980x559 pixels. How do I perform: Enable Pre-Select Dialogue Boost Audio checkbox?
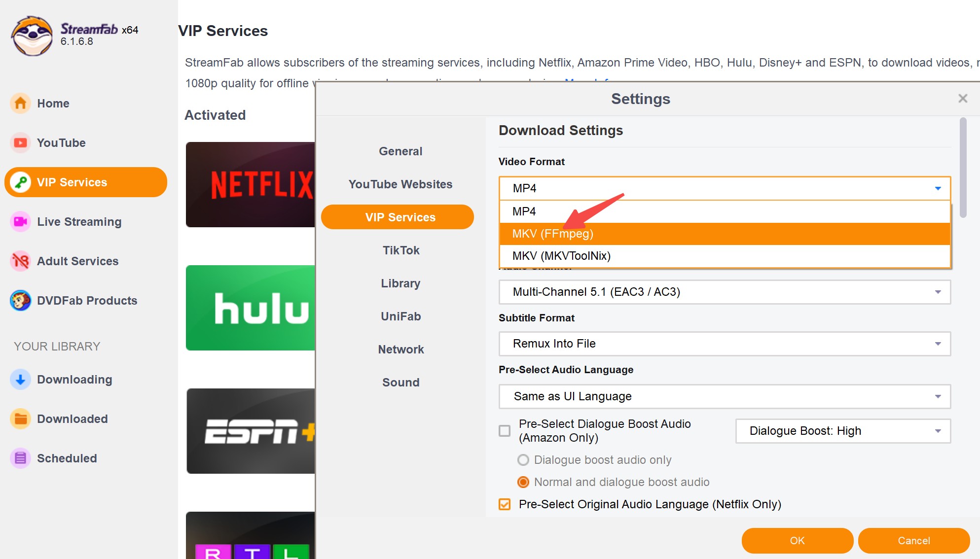[x=505, y=431]
